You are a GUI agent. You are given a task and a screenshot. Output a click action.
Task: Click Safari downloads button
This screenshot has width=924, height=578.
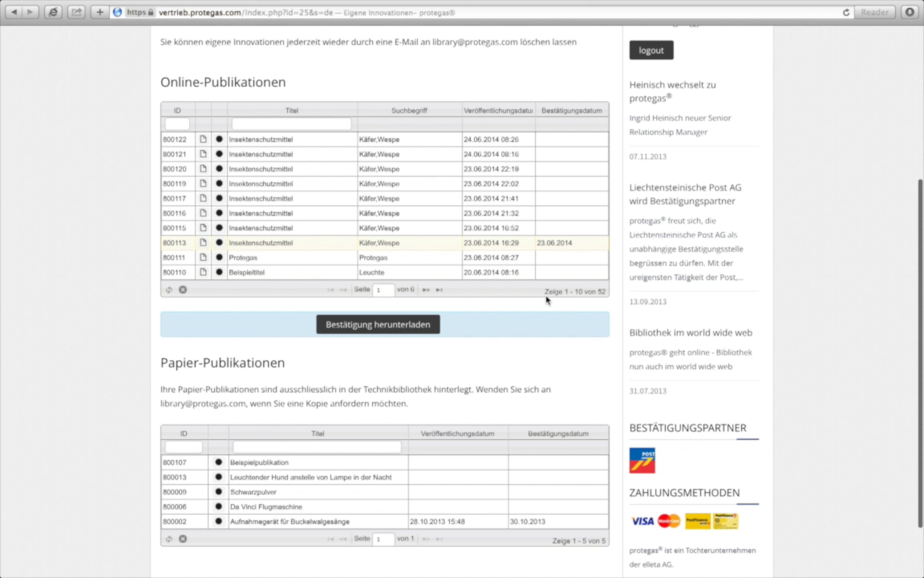coord(910,12)
